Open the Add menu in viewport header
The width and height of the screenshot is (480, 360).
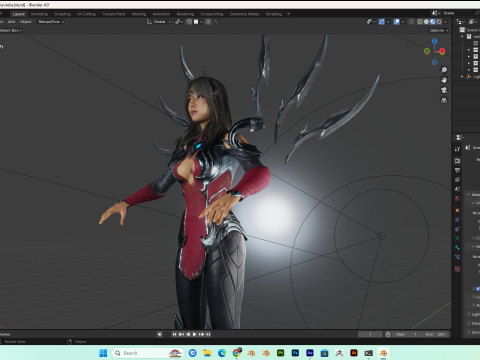click(11, 22)
